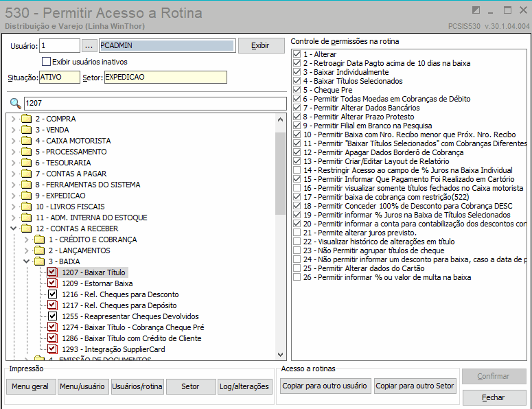Click the tree scrollbar down arrow
This screenshot has height=409, width=532.
pyautogui.click(x=280, y=355)
